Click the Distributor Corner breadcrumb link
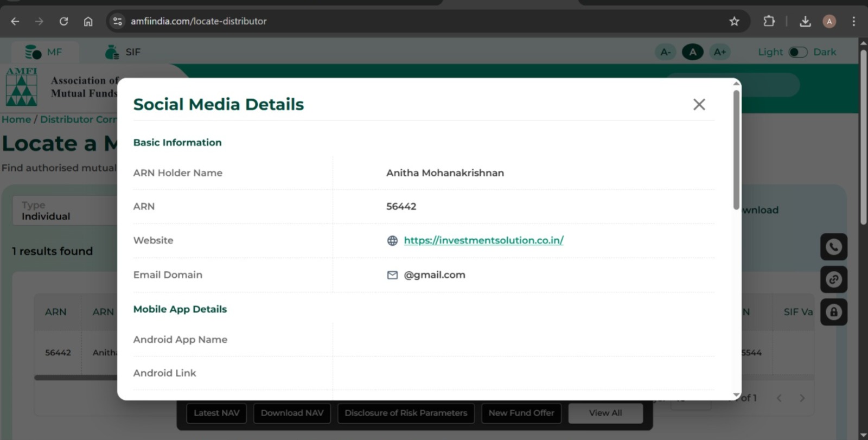 (79, 119)
